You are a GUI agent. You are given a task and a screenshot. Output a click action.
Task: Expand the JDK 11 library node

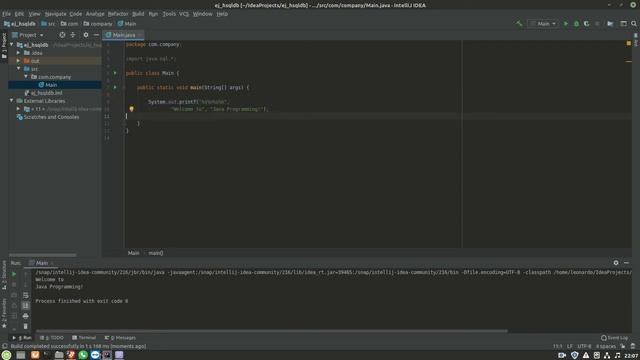[x=18, y=109]
